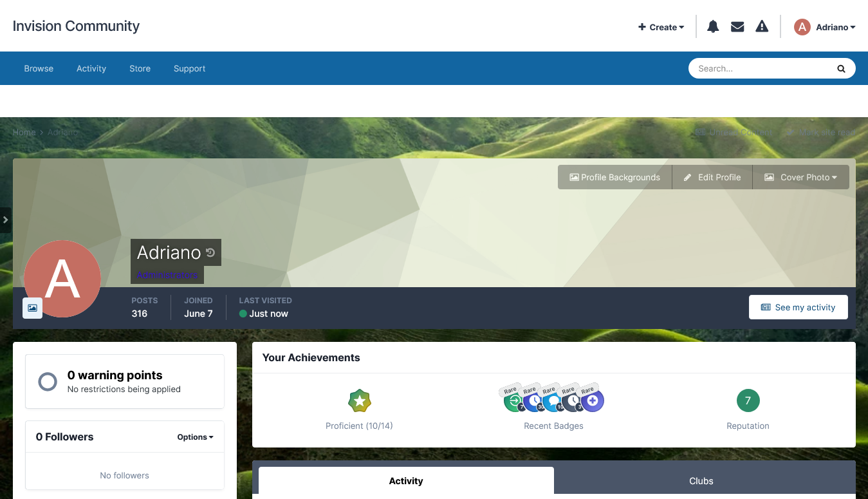The width and height of the screenshot is (868, 499).
Task: Focus the Search input field
Action: [x=763, y=68]
